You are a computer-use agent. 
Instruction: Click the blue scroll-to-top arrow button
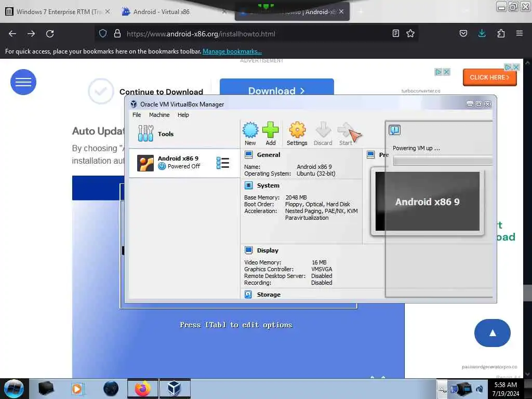[493, 333]
